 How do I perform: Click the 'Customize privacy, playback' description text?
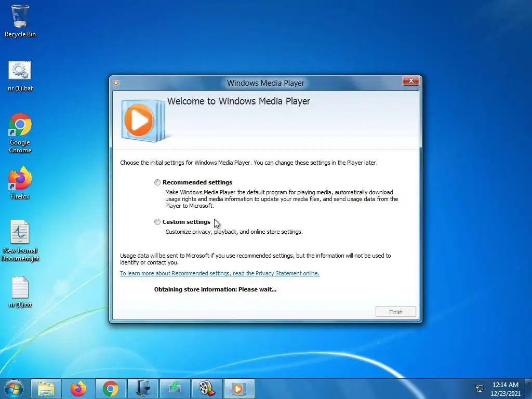pyautogui.click(x=234, y=232)
